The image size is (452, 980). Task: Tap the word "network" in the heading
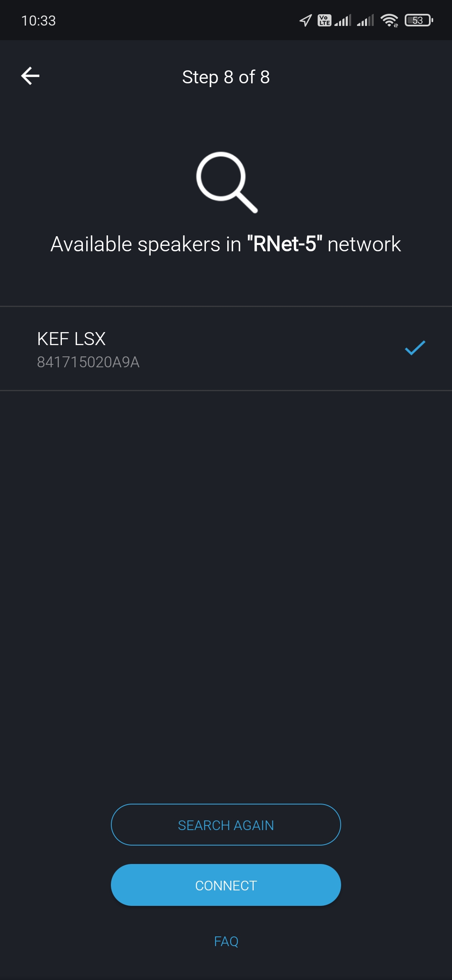364,244
